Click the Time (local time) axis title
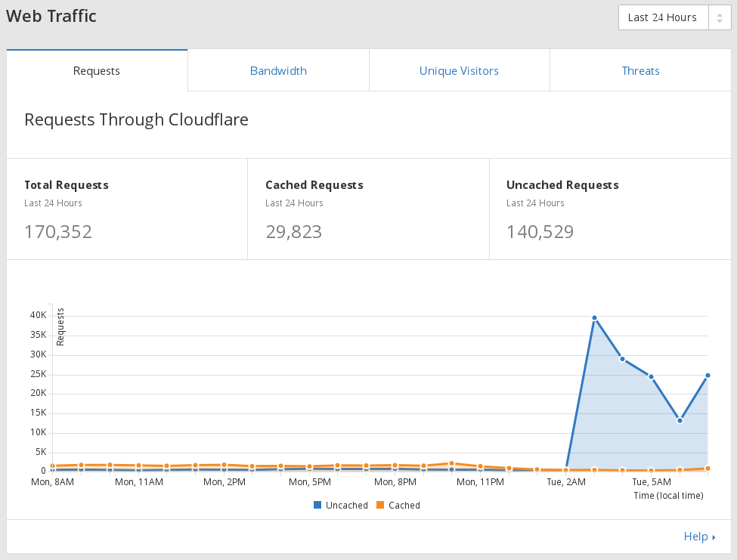 click(x=668, y=496)
